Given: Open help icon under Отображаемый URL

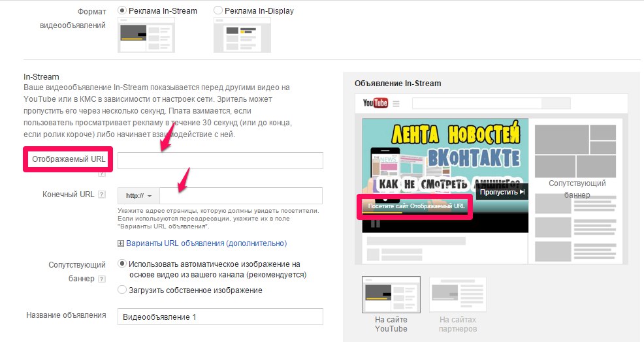Looking at the screenshot, I should (x=102, y=174).
